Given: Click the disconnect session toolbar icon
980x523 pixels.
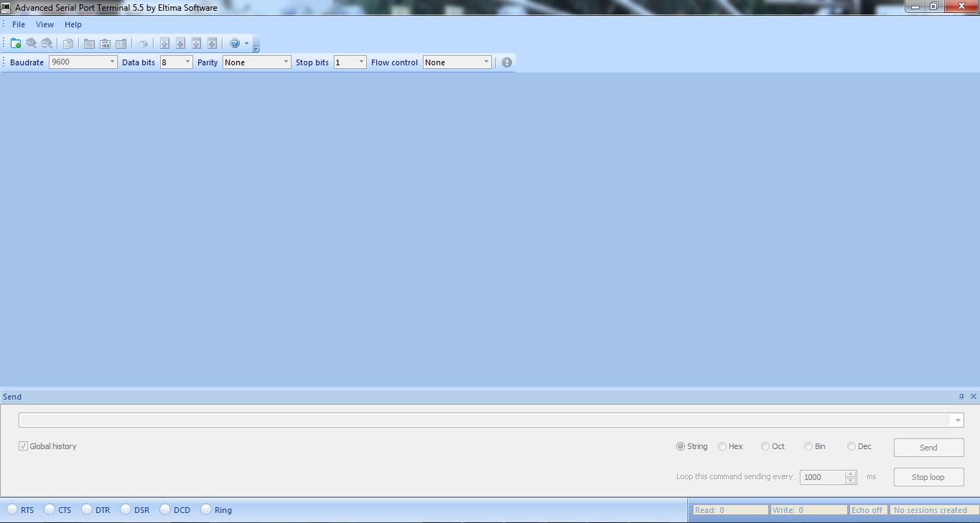Looking at the screenshot, I should coord(47,44).
